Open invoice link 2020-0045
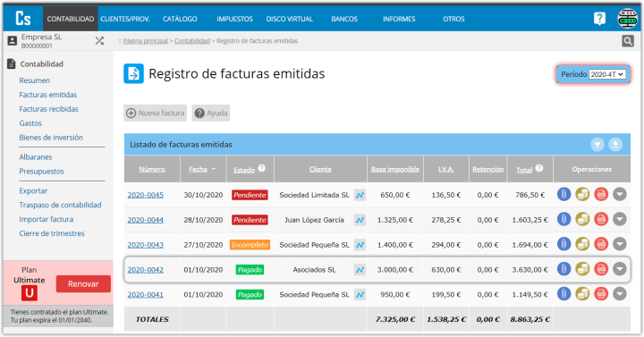Screen dimensions: 644x337 [x=146, y=195]
